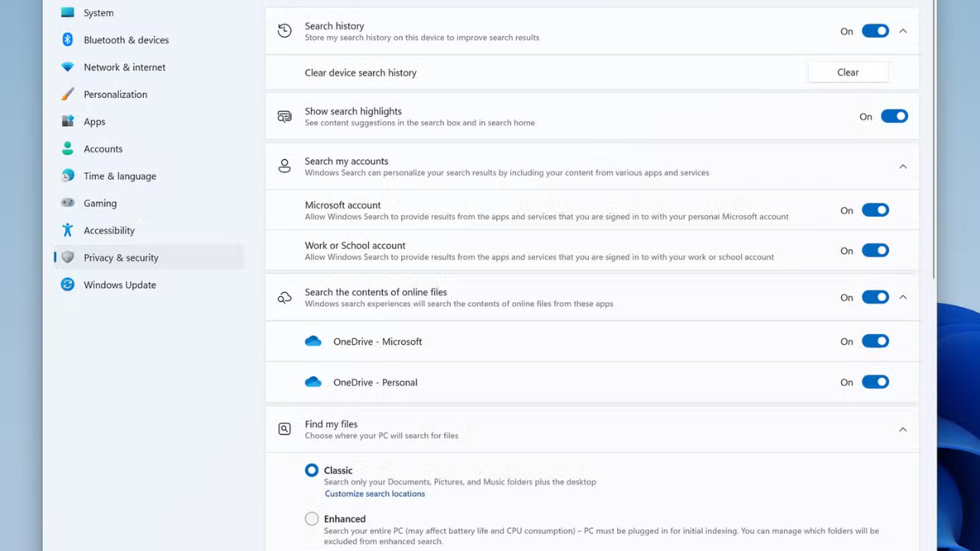The width and height of the screenshot is (980, 551).
Task: Toggle the Work or School account switch
Action: [x=875, y=251]
